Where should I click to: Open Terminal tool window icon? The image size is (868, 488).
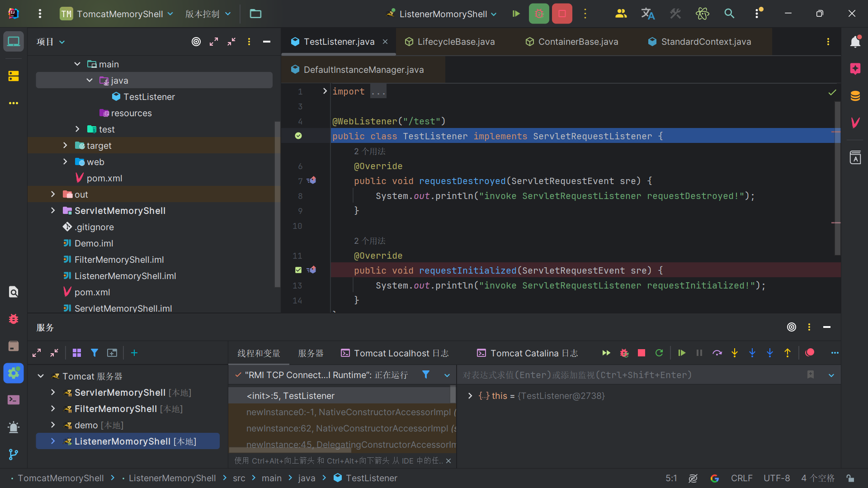coord(14,400)
